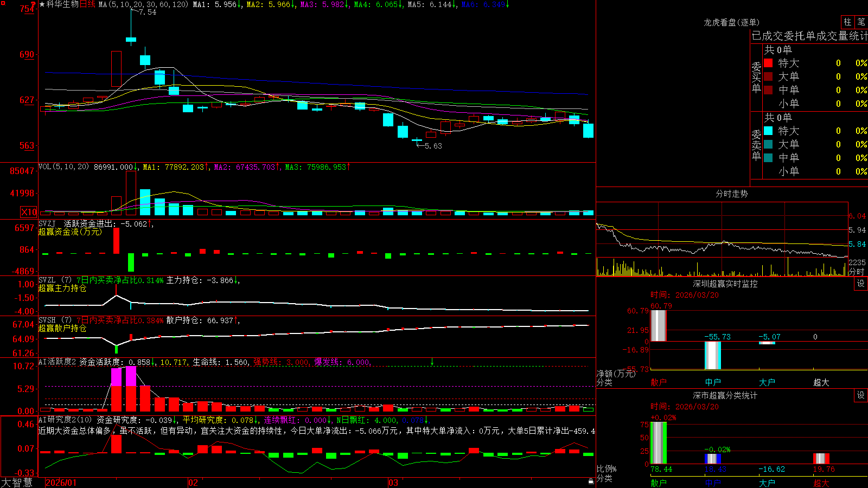Click the 特大 row in 委买单 section

pos(815,63)
